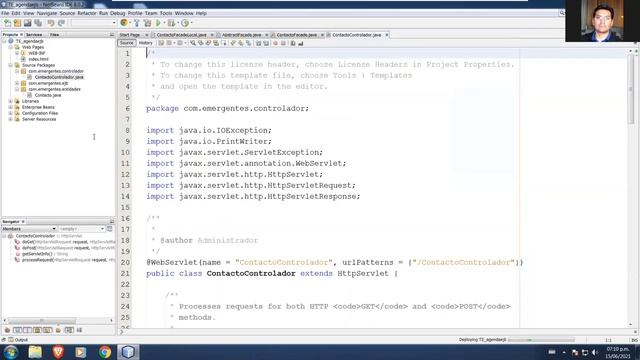The width and height of the screenshot is (640, 360).
Task: Click the media player taskbar icon
Action: 81,352
